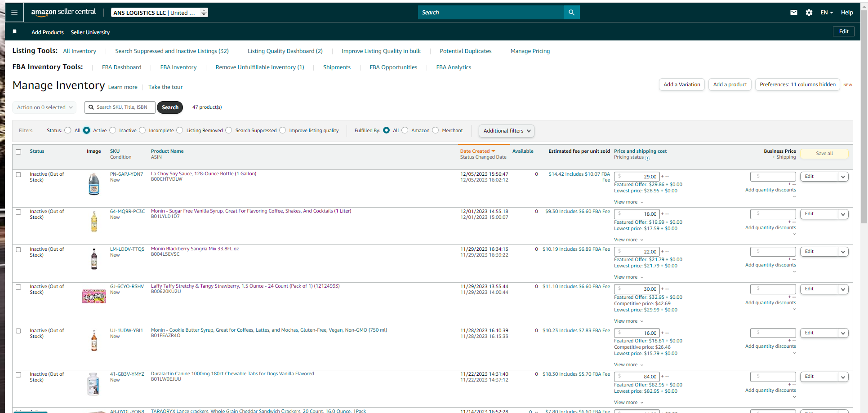Open Add quantity discounts for Monin Vanilla row
The height and width of the screenshot is (413, 868).
770,228
